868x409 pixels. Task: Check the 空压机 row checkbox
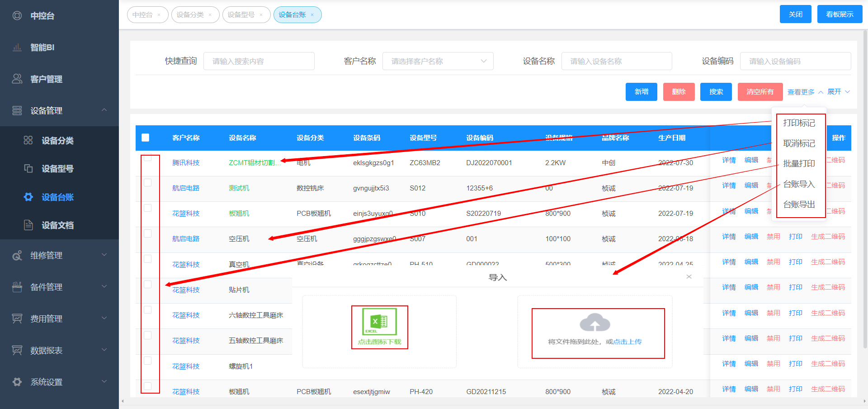click(x=148, y=234)
